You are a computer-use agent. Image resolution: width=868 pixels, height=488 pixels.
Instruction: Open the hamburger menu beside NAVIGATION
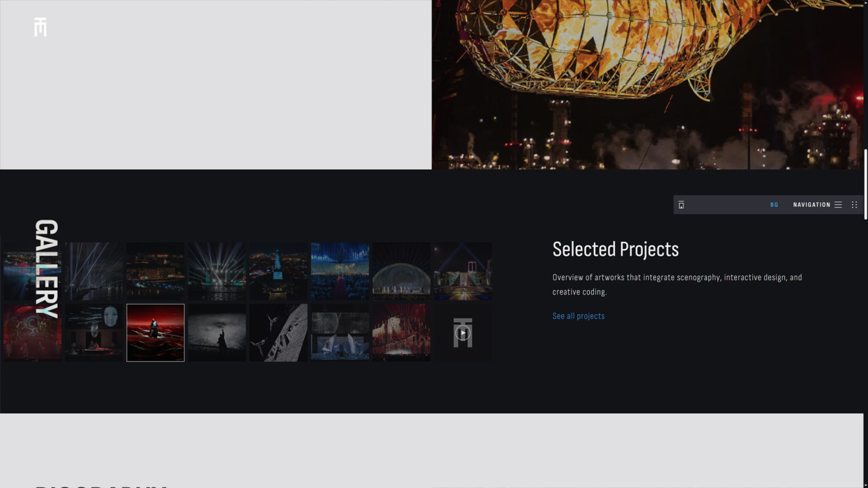[838, 205]
